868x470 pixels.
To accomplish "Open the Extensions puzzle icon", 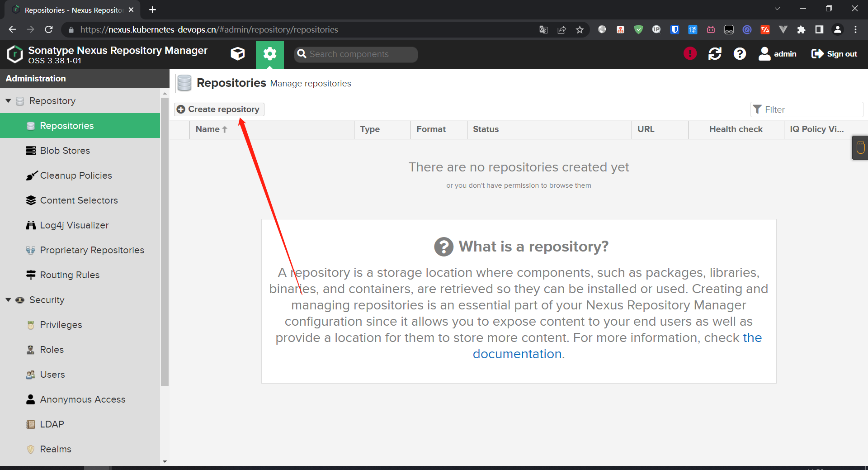I will coord(801,30).
